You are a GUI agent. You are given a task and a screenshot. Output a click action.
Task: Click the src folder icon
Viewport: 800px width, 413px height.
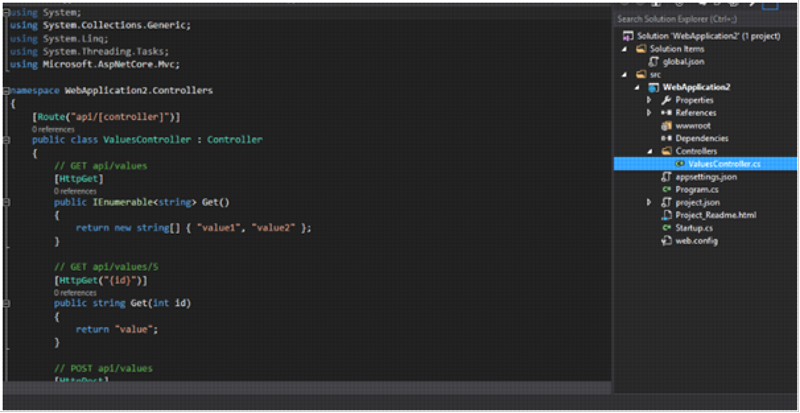(x=641, y=75)
